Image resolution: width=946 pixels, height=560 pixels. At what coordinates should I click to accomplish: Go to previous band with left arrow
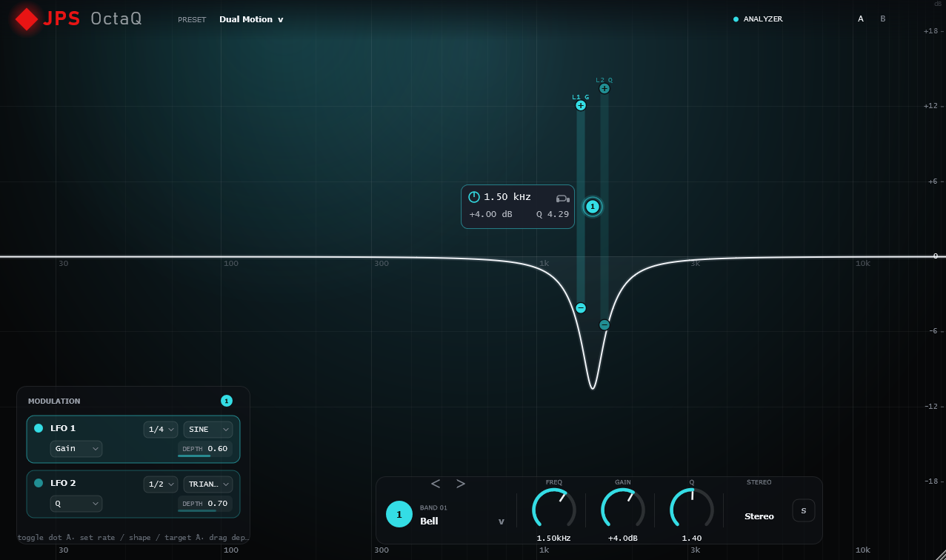click(436, 484)
